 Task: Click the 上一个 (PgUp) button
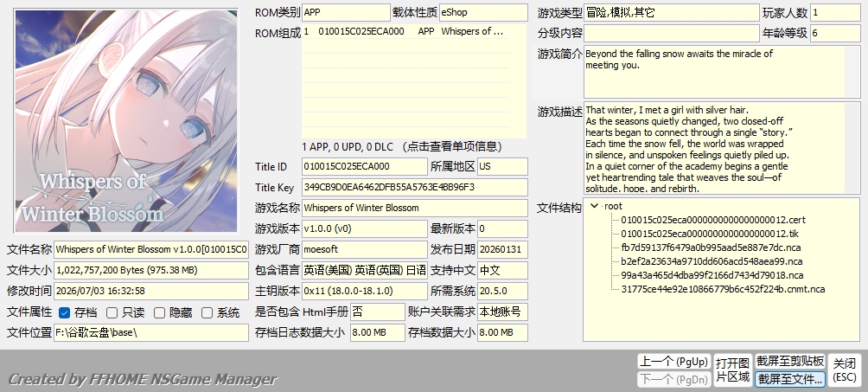(673, 362)
